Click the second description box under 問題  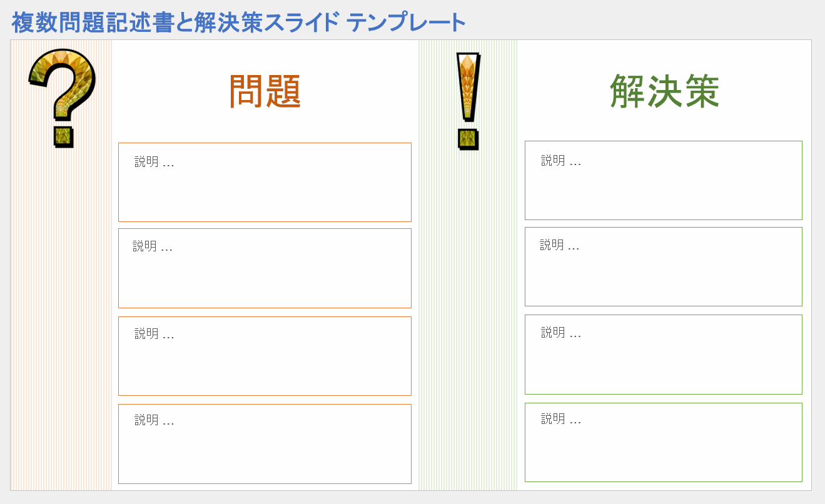[x=265, y=268]
